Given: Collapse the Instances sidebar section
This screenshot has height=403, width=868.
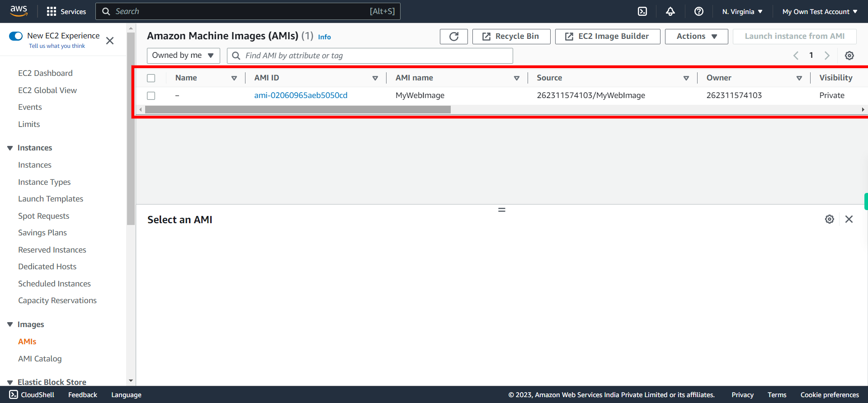Looking at the screenshot, I should tap(10, 148).
